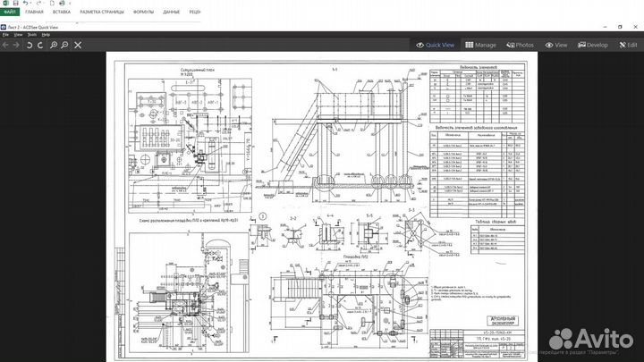Screen dimensions: 644x362
Task: Open the Help menu
Action: [x=46, y=34]
